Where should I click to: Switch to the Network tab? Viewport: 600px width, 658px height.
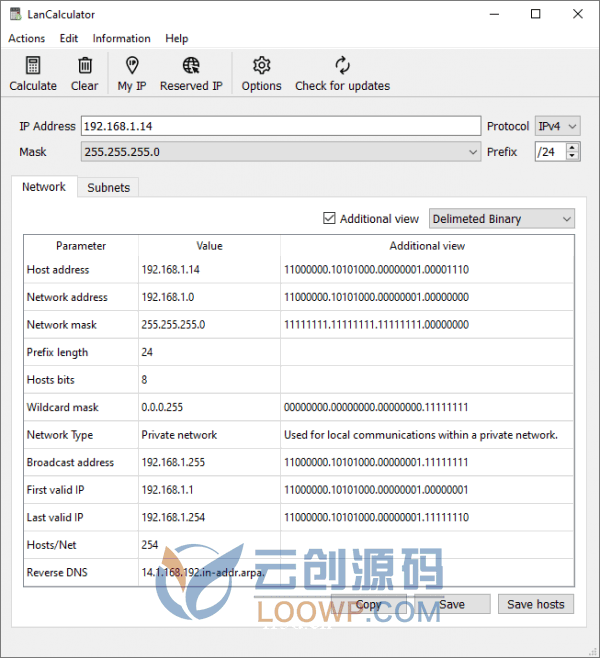(x=44, y=187)
